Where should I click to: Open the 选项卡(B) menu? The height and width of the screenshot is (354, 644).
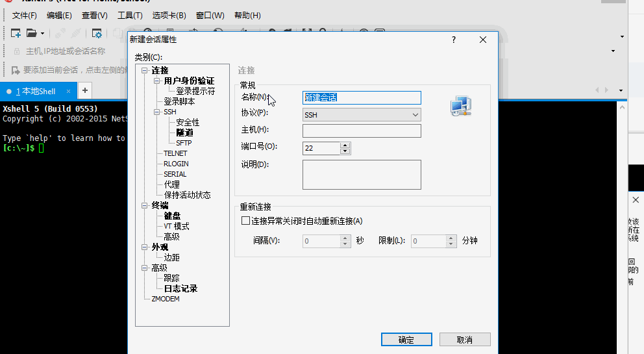pos(169,16)
